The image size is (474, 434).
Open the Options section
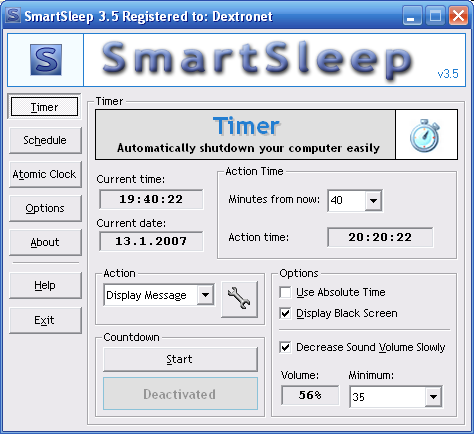(x=45, y=208)
